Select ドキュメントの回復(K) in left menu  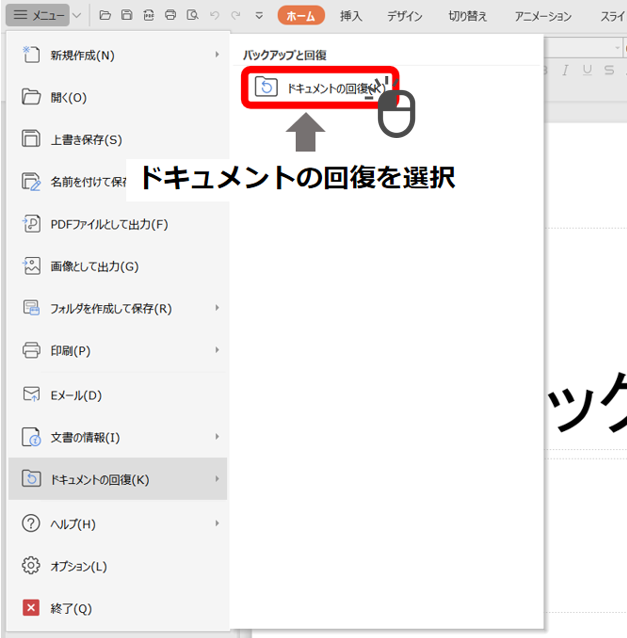(x=118, y=479)
